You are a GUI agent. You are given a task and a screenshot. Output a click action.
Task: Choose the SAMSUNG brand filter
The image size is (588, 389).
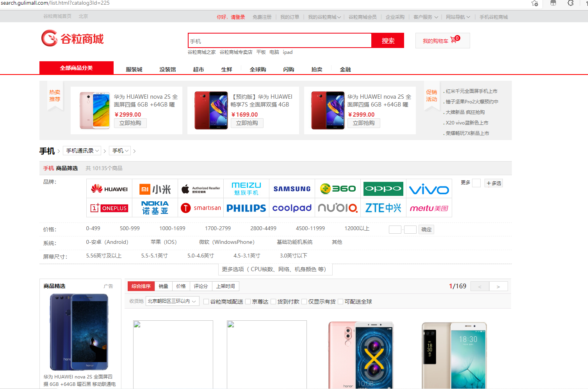(292, 188)
